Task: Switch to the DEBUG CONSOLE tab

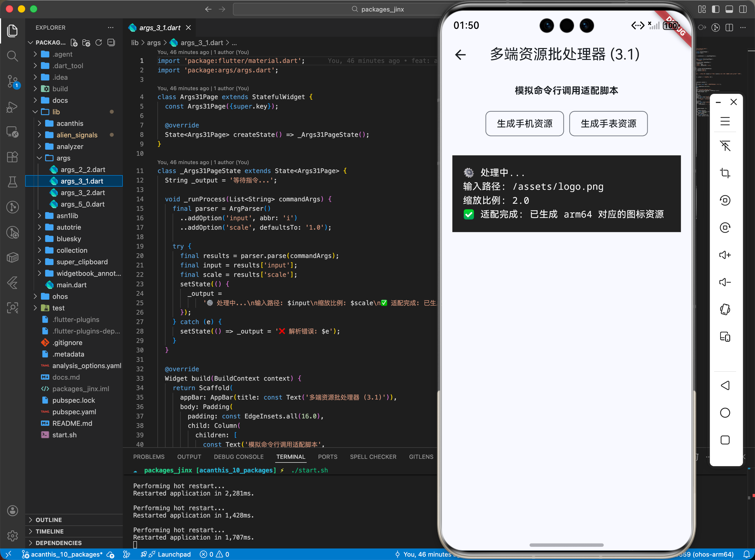Action: 238,457
